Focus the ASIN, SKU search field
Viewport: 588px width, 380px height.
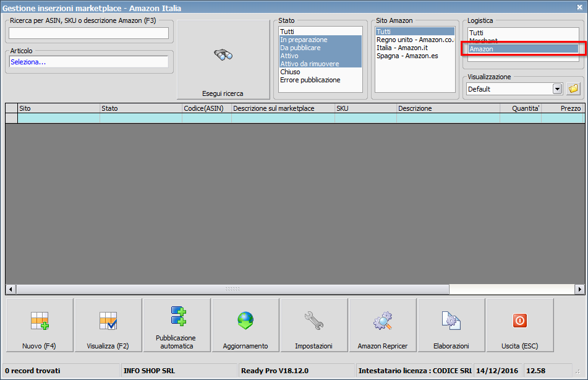point(88,33)
